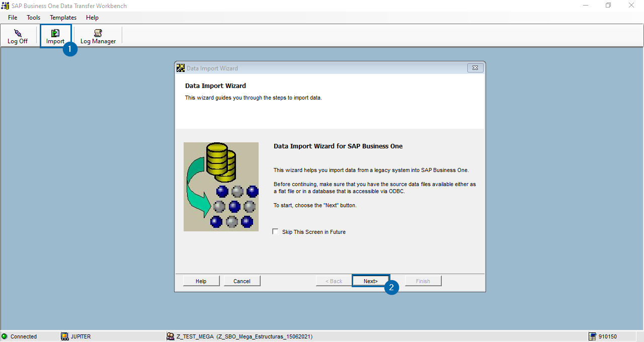Image resolution: width=644 pixels, height=342 pixels.
Task: Click the Next> button
Action: (371, 281)
